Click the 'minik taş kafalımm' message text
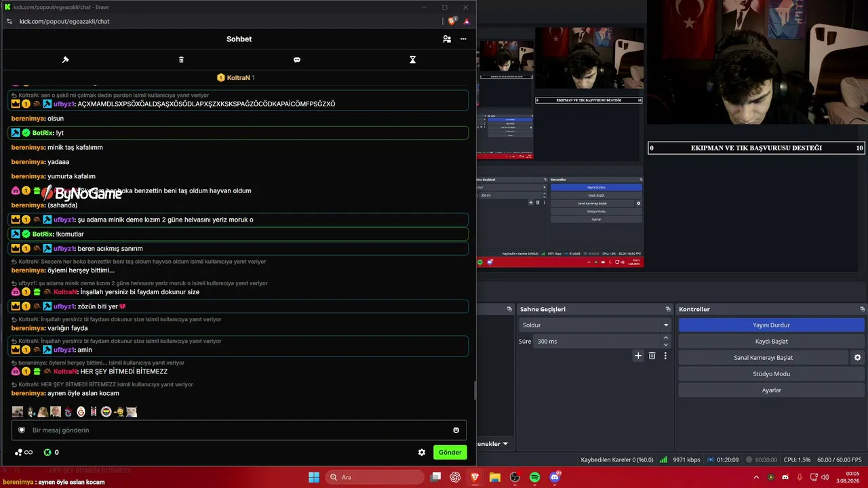The image size is (868, 488). coord(75,148)
